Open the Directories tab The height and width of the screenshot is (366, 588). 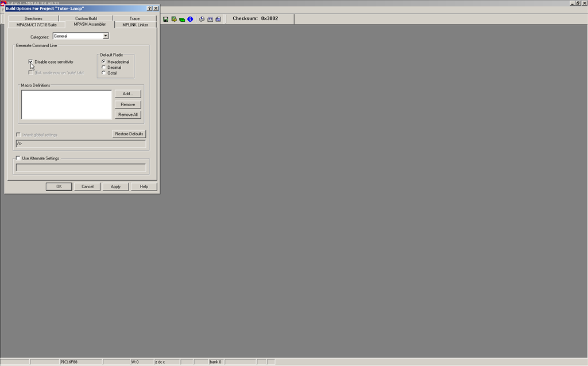[33, 18]
